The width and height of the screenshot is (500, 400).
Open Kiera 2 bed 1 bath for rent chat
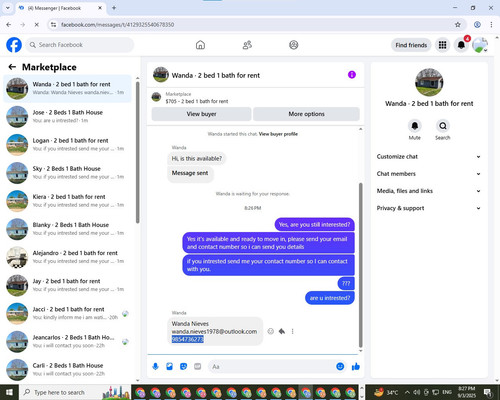(x=68, y=201)
